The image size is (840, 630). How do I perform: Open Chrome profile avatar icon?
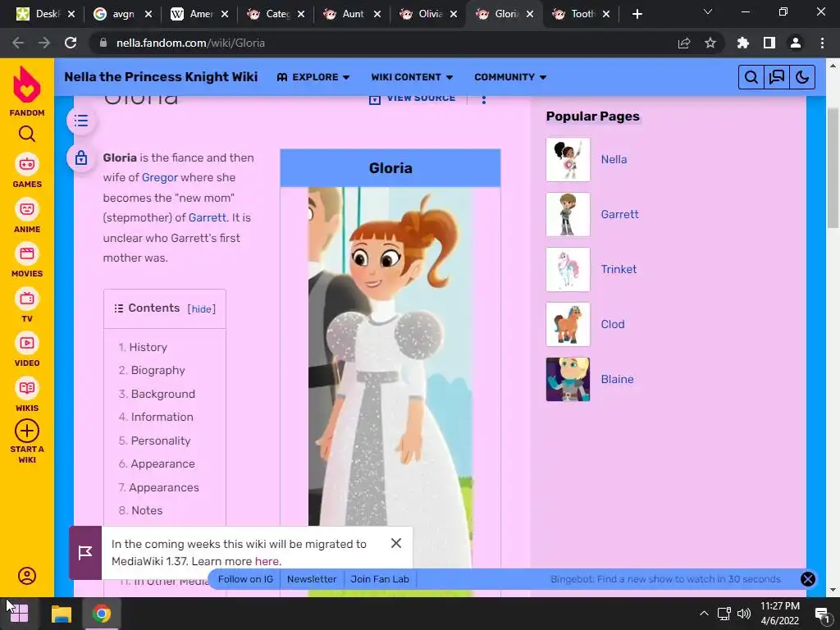pos(796,43)
